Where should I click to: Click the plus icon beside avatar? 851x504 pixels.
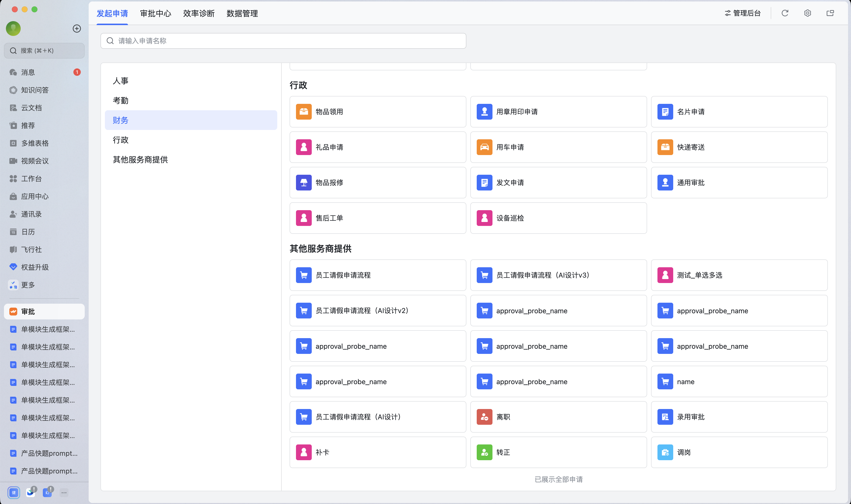(77, 29)
